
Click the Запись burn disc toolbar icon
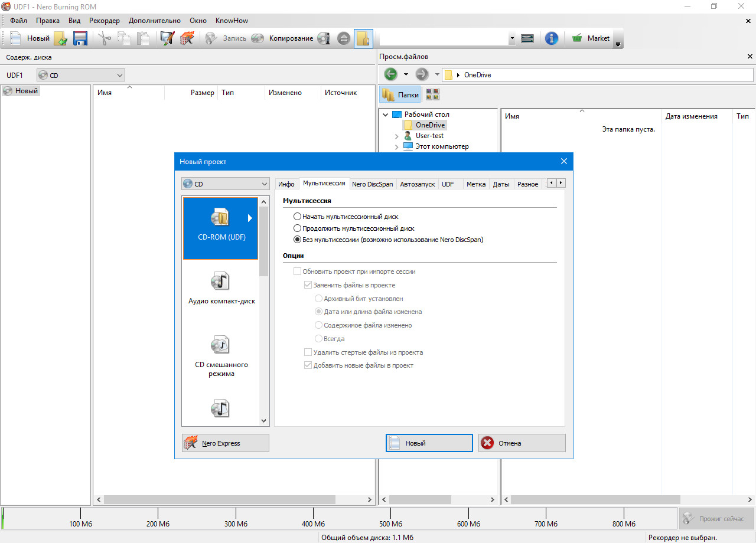(211, 38)
